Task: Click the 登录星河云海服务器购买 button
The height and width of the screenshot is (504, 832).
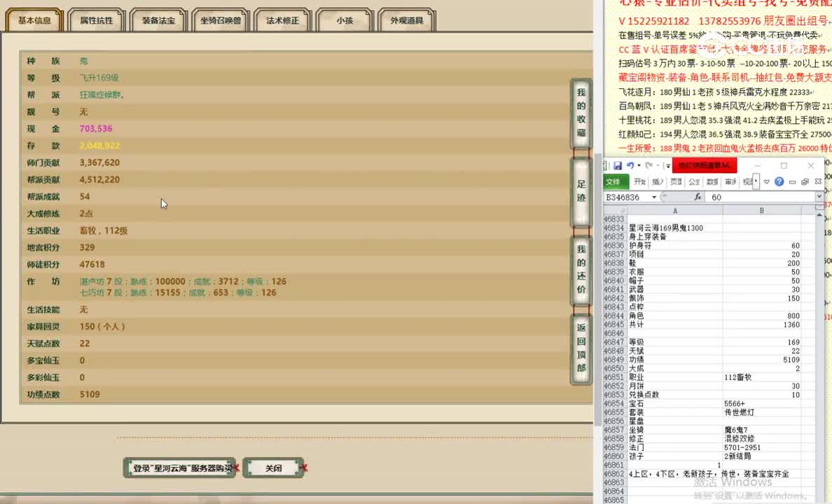Action: [x=179, y=468]
